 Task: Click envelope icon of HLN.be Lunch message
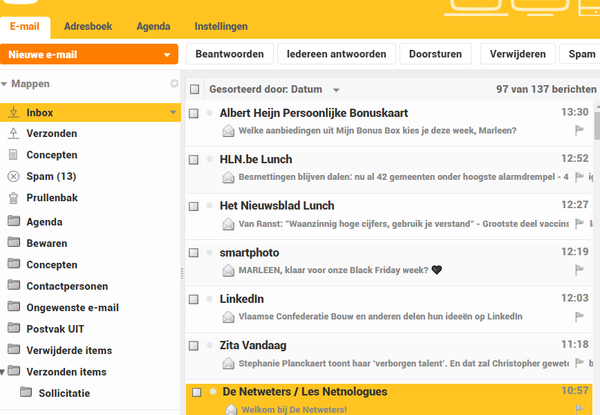[228, 177]
